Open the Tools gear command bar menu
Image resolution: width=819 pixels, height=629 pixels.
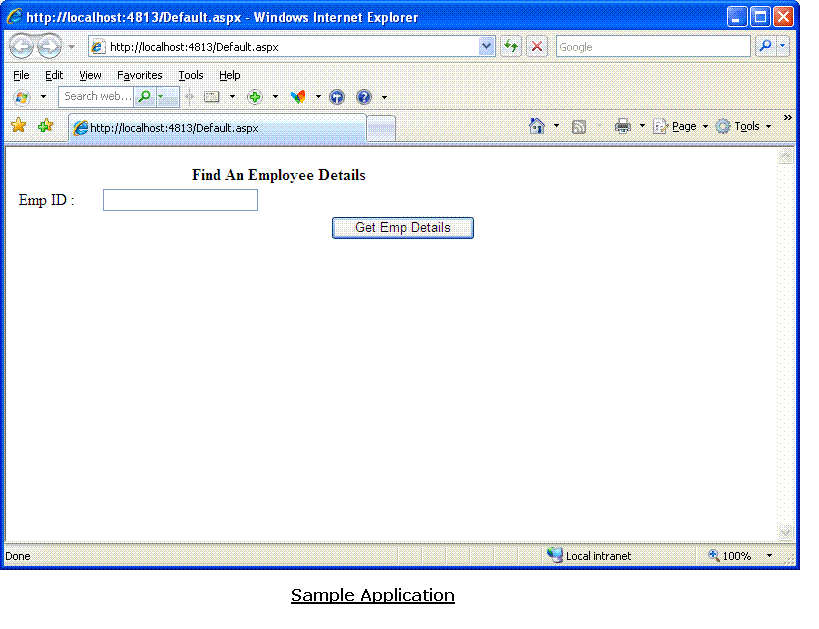744,126
